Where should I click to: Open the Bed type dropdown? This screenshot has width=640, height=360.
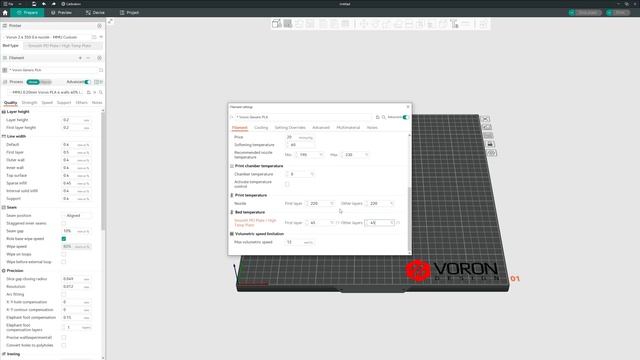coord(63,46)
